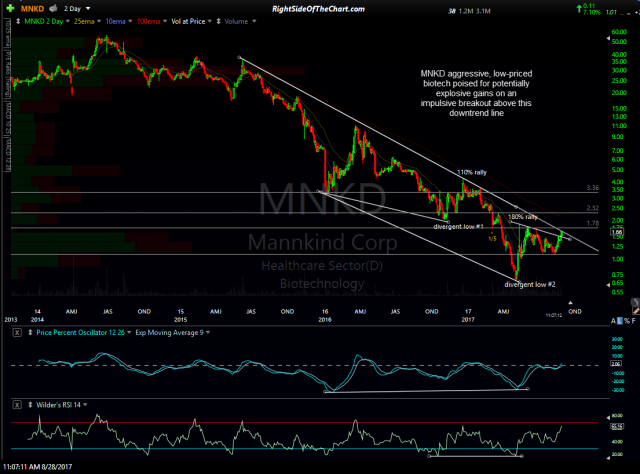Viewport: 640px width, 474px height.
Task: Toggle the % percent scale option
Action: tap(627, 321)
